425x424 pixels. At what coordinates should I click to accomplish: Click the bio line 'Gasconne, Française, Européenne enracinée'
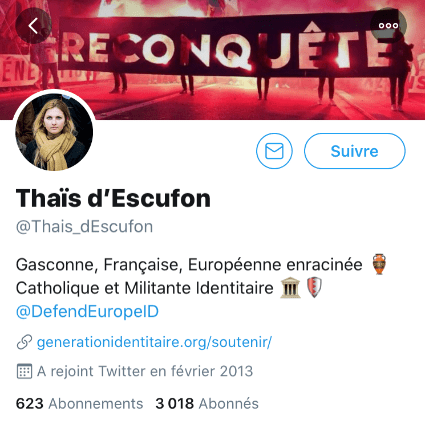[189, 265]
